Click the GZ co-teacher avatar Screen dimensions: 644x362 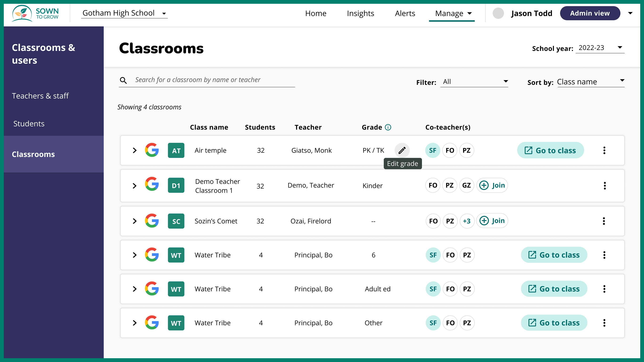click(466, 185)
